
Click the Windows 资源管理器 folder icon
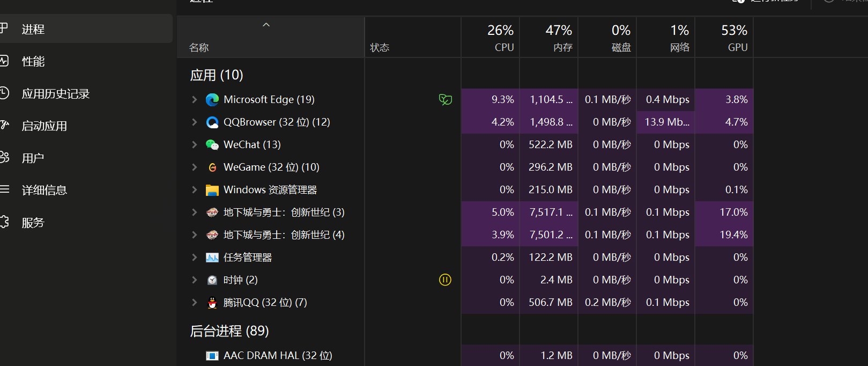(x=212, y=190)
